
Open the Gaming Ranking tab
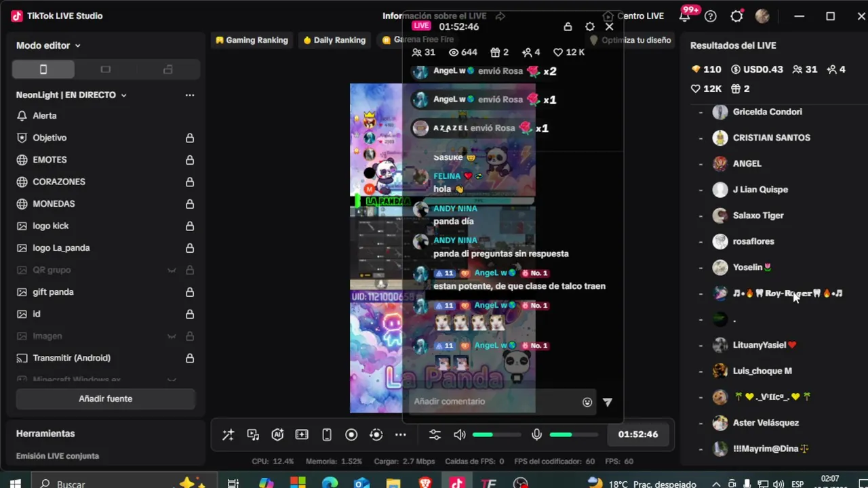click(252, 40)
